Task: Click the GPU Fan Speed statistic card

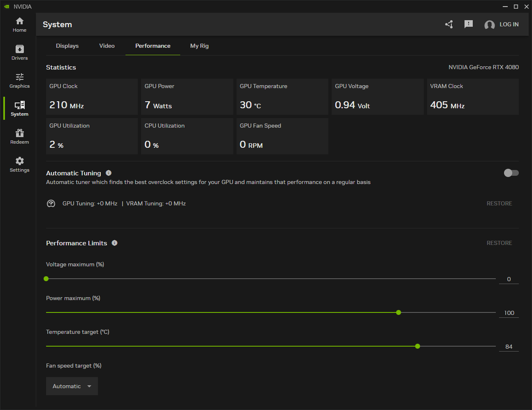Action: tap(282, 136)
